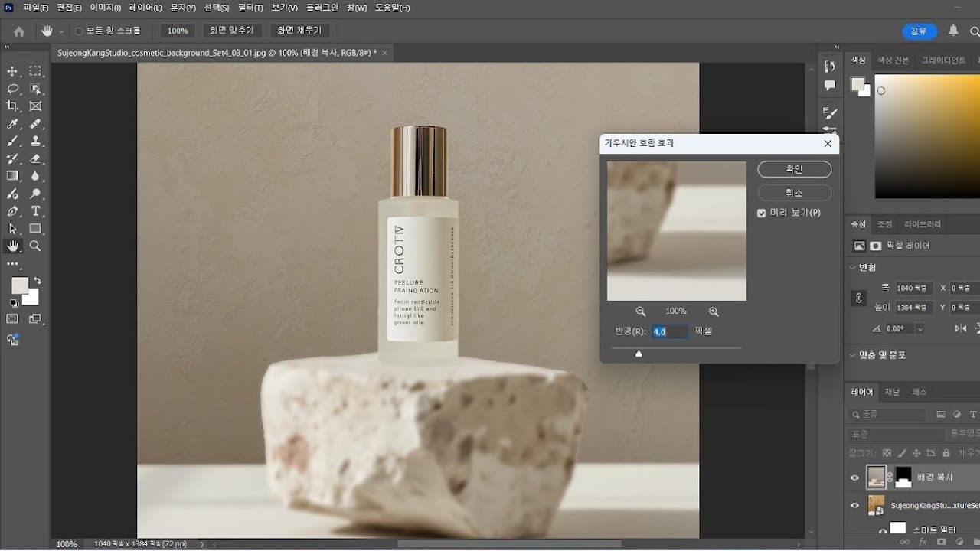The width and height of the screenshot is (980, 551).
Task: Lock all on the layer
Action: tap(946, 453)
